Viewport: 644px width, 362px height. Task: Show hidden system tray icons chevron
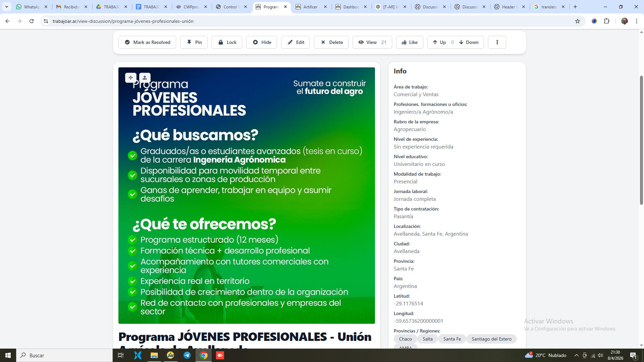pyautogui.click(x=576, y=355)
